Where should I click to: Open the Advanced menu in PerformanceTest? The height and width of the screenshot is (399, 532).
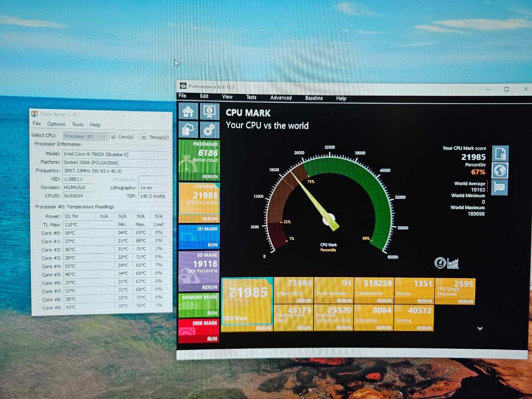[281, 98]
